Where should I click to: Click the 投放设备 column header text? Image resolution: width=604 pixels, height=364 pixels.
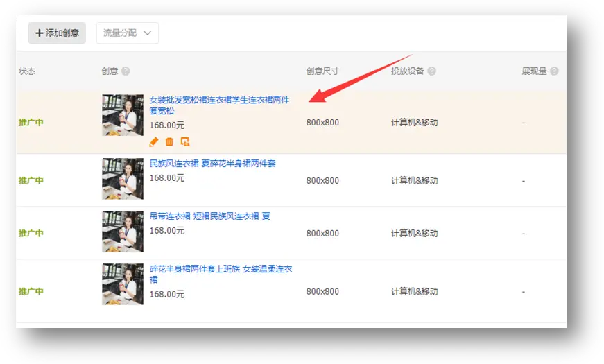tap(408, 71)
